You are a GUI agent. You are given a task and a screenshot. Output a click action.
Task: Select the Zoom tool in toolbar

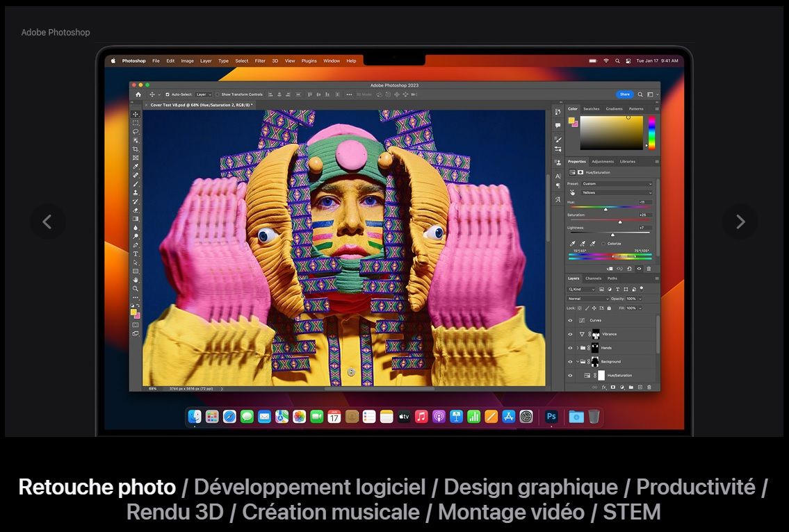point(136,288)
